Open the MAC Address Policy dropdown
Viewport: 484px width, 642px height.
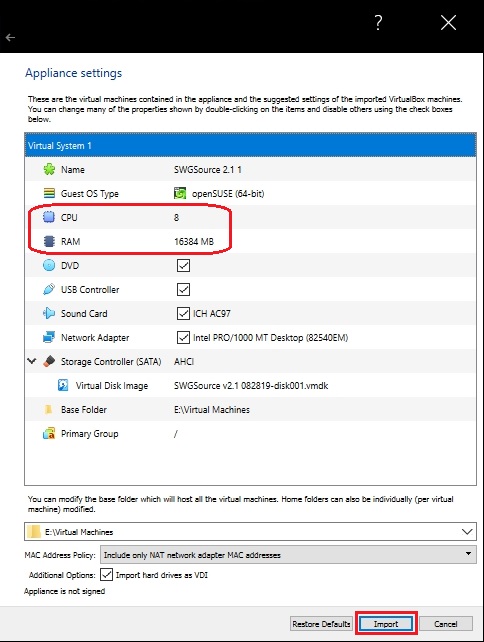[288, 555]
